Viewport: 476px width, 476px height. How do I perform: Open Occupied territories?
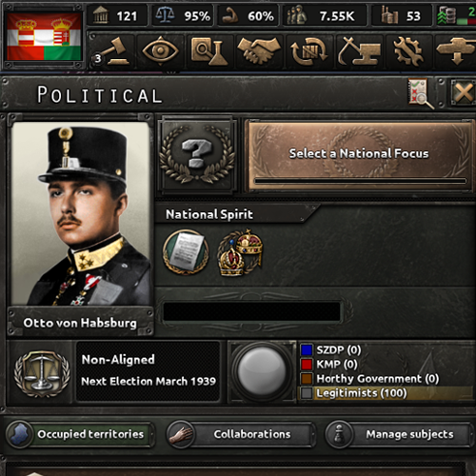[79, 434]
